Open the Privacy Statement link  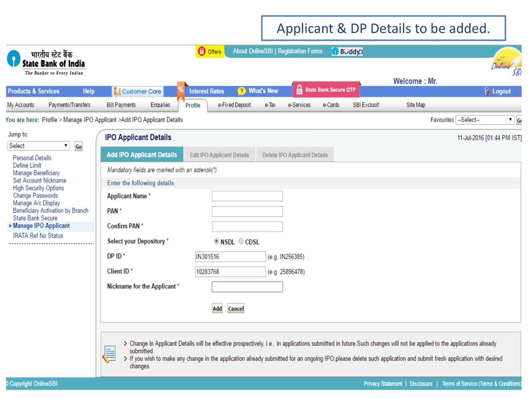[383, 384]
